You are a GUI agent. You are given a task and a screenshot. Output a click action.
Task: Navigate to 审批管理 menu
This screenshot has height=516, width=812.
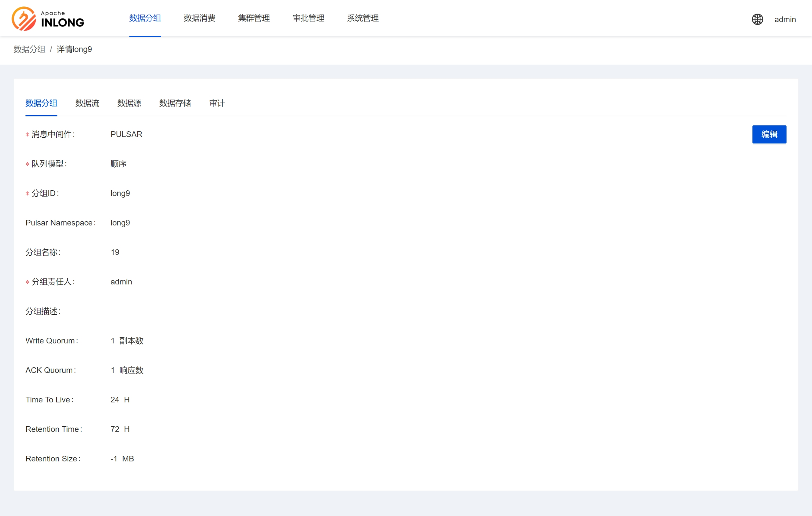pyautogui.click(x=308, y=18)
